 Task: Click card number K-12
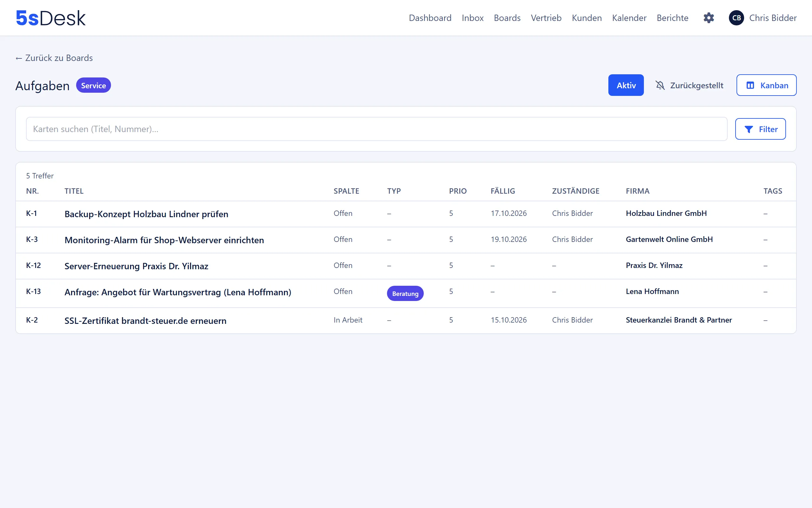coord(34,265)
